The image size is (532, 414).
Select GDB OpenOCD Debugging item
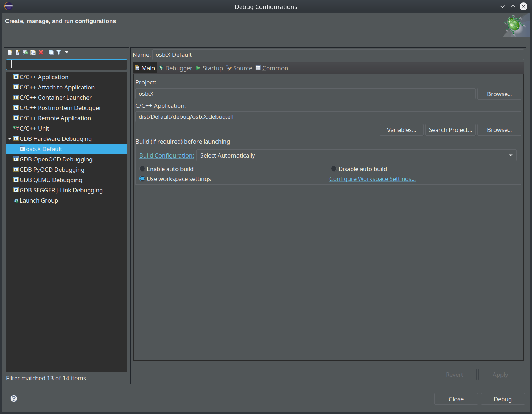coord(56,159)
